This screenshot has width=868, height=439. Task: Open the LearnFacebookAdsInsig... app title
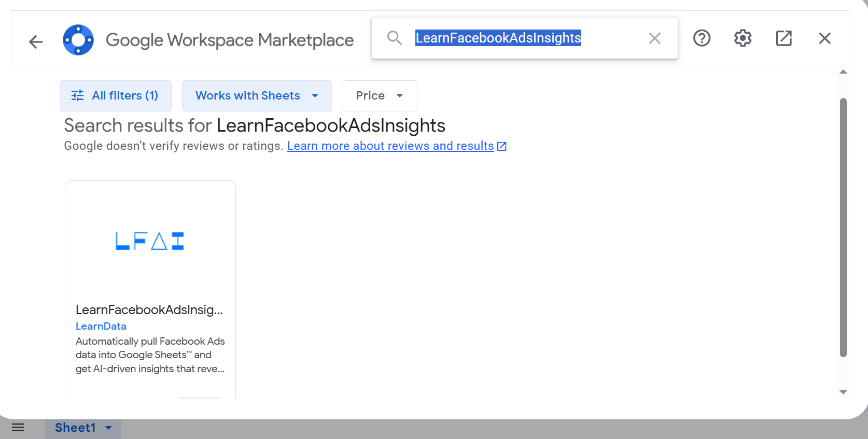click(149, 309)
